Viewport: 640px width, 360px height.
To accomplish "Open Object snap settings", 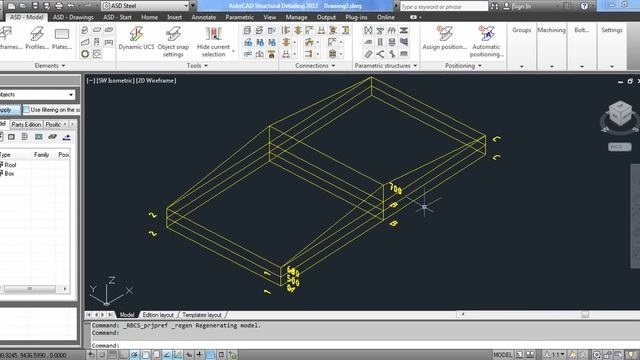I will [173, 41].
